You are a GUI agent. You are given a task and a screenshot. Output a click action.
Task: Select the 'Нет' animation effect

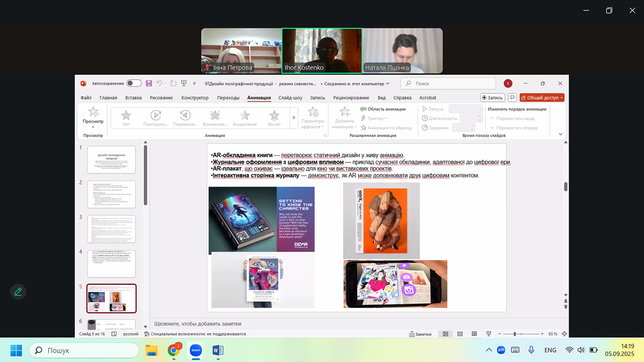tap(126, 118)
